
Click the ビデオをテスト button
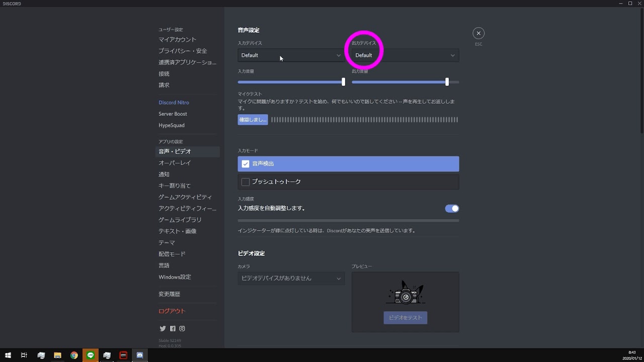pos(406,318)
